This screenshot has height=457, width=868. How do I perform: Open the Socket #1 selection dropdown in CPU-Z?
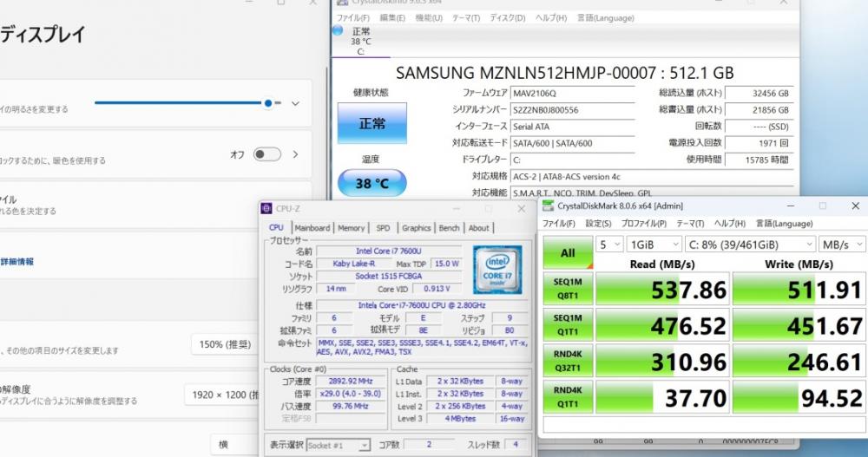[x=338, y=446]
